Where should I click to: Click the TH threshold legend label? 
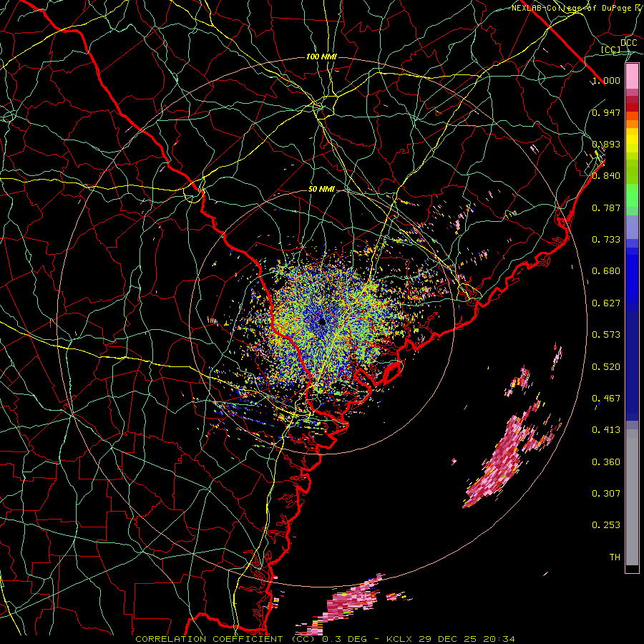click(x=615, y=557)
